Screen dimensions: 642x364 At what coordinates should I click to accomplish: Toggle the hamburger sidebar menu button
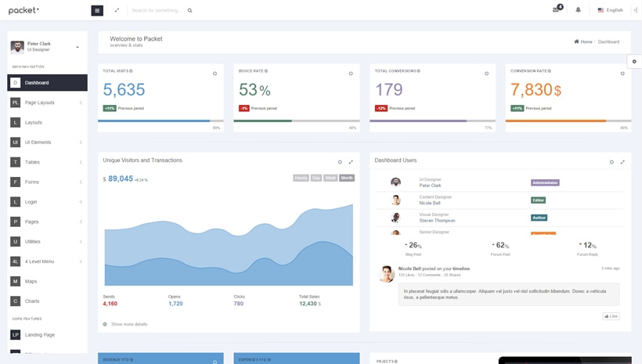click(97, 10)
